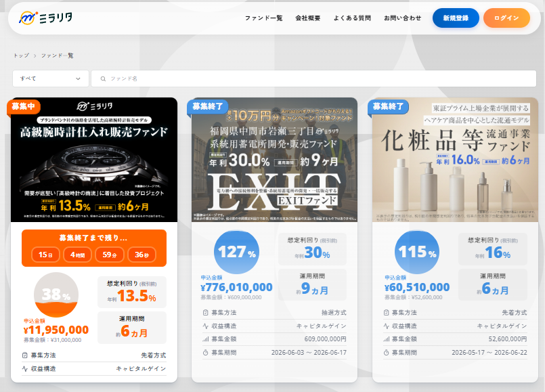Click the 募集終了 badge on 蓄電所 fund

207,106
